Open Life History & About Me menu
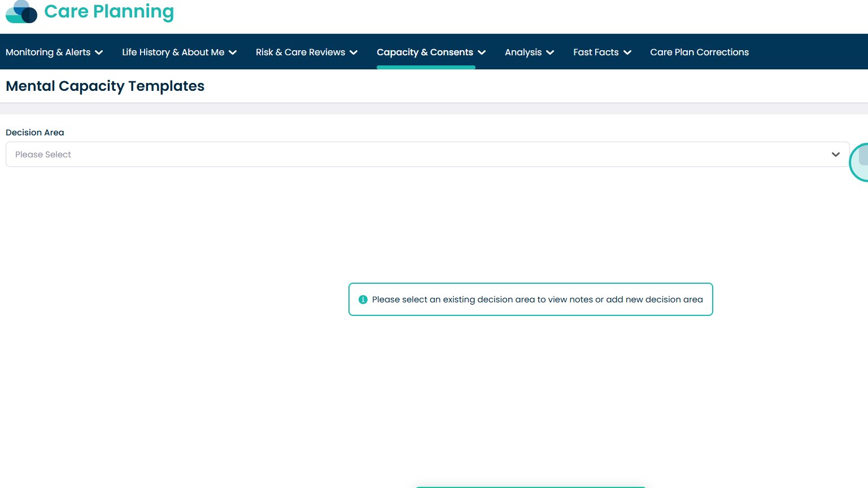This screenshot has width=868, height=488. click(173, 52)
